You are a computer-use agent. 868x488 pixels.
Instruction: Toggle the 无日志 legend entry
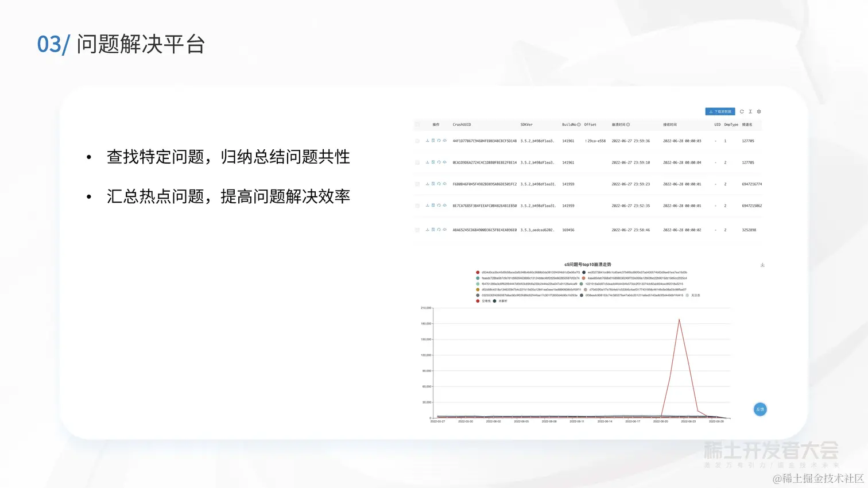click(x=693, y=296)
